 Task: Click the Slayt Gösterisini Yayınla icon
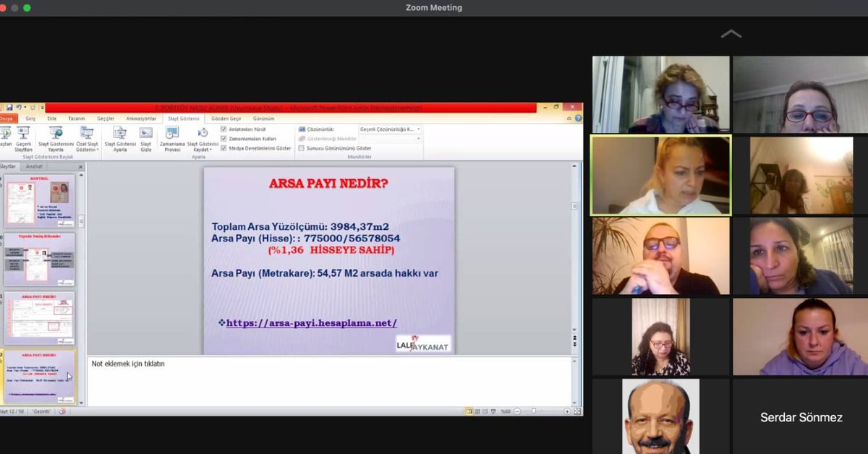tap(56, 133)
